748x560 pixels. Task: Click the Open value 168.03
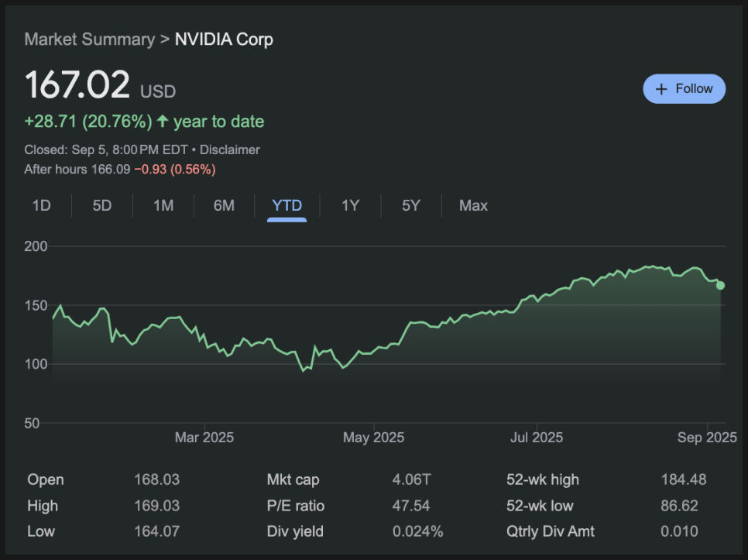(157, 479)
